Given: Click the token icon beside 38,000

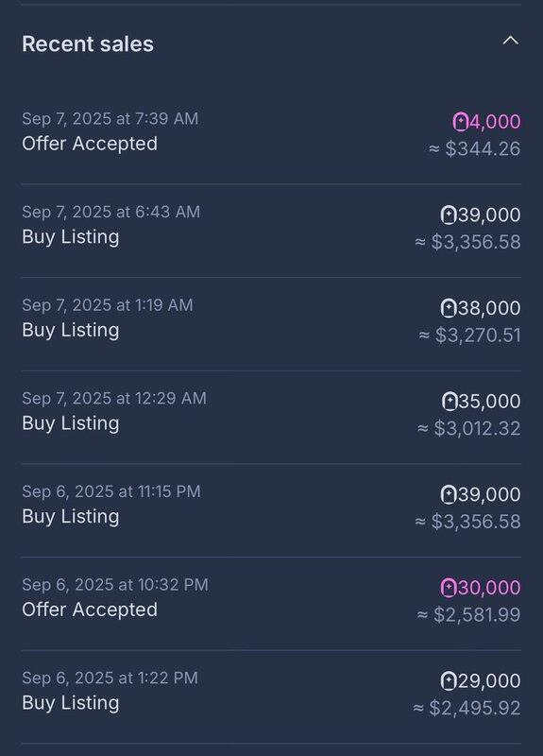Looking at the screenshot, I should (448, 308).
